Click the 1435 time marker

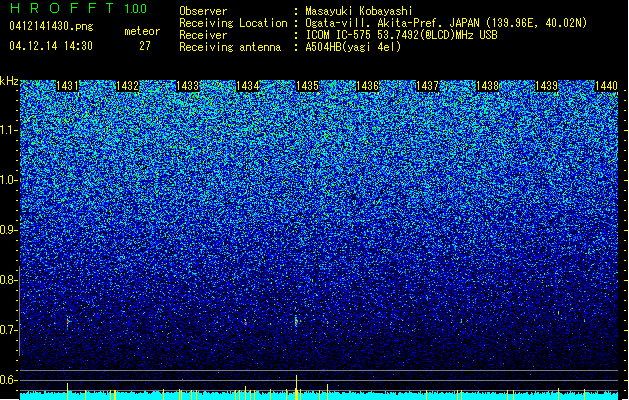pos(307,86)
